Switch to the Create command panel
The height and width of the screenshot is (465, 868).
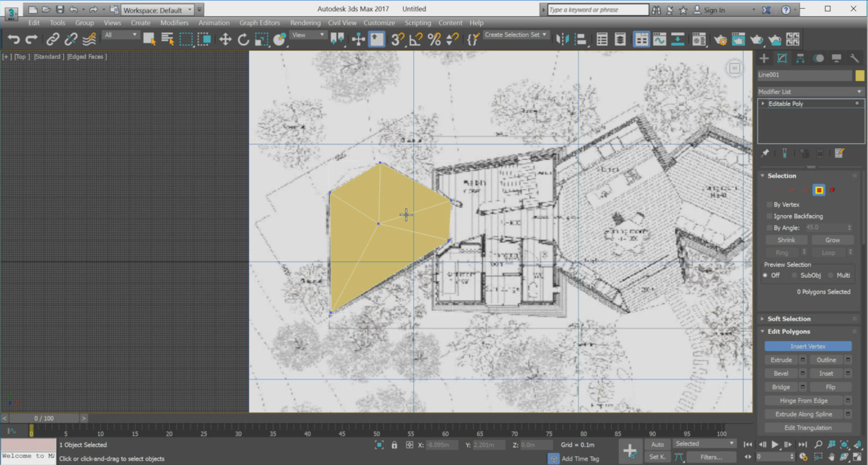point(763,58)
